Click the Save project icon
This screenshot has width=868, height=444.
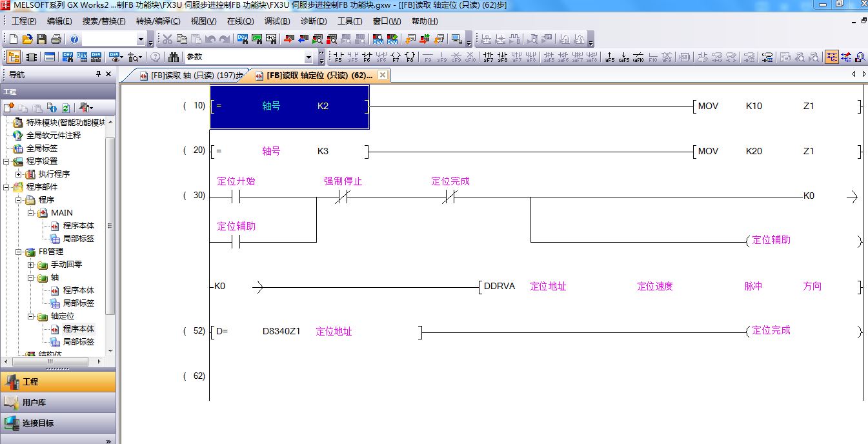click(41, 39)
